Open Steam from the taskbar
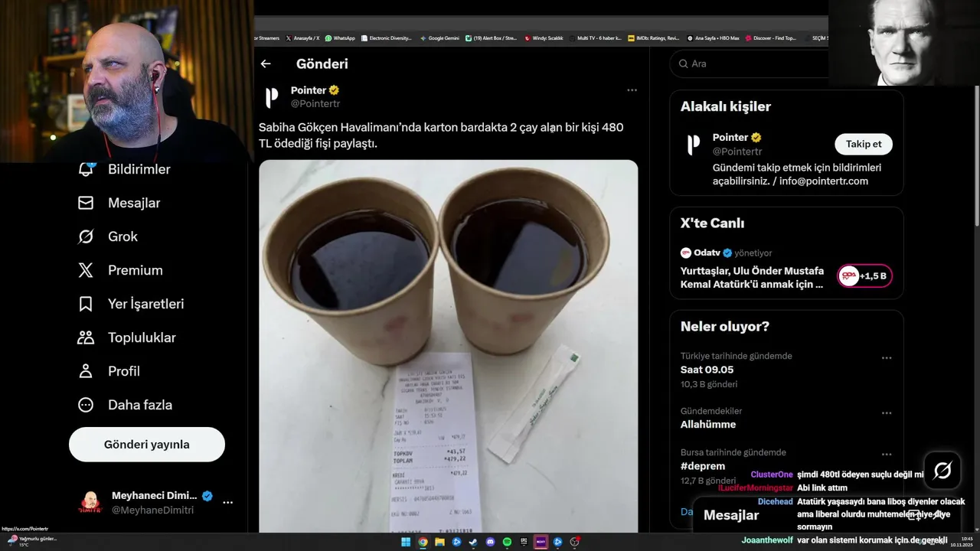Viewport: 980px width, 551px height. tap(473, 542)
